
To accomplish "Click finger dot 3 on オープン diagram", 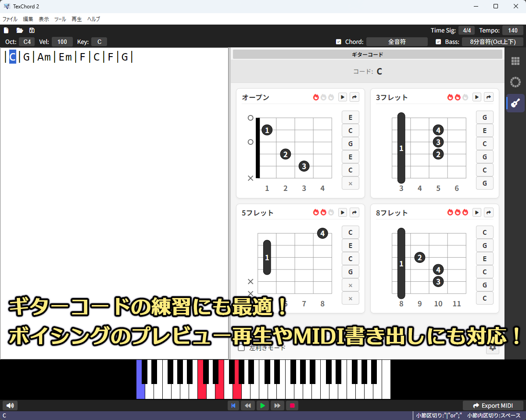I will [x=304, y=166].
